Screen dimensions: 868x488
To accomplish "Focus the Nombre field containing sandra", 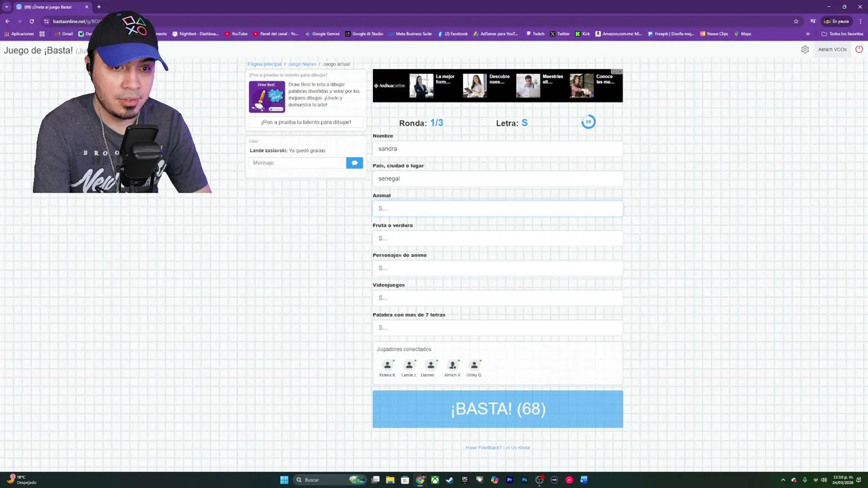I will coord(497,148).
